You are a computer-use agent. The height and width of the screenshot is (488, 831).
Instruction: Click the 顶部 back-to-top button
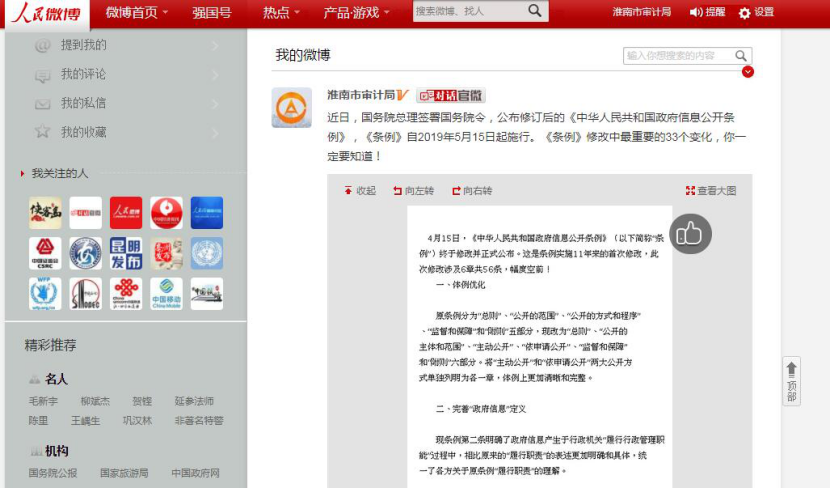click(791, 381)
